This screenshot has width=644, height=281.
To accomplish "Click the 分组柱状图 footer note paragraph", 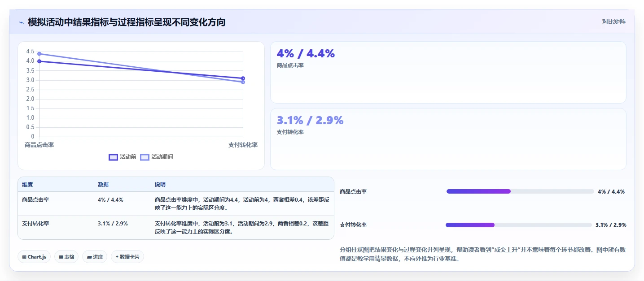I will 483,254.
